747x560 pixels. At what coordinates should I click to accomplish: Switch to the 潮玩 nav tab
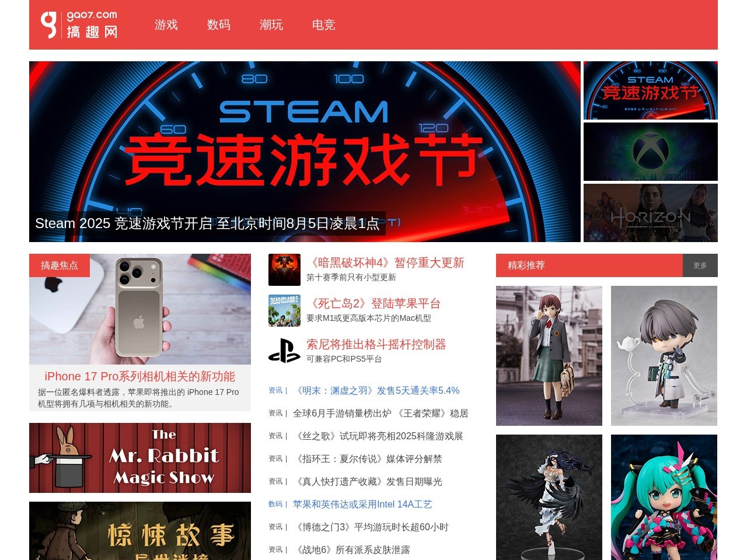pyautogui.click(x=271, y=25)
